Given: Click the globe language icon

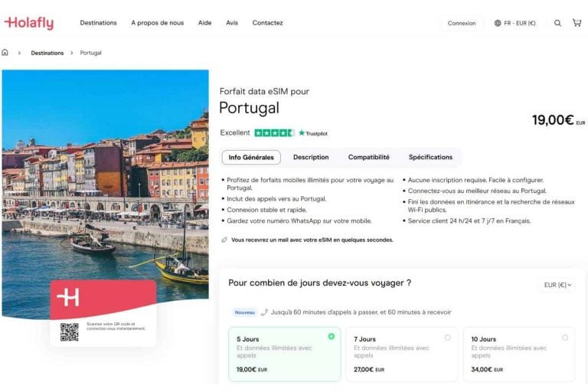Looking at the screenshot, I should click(498, 23).
